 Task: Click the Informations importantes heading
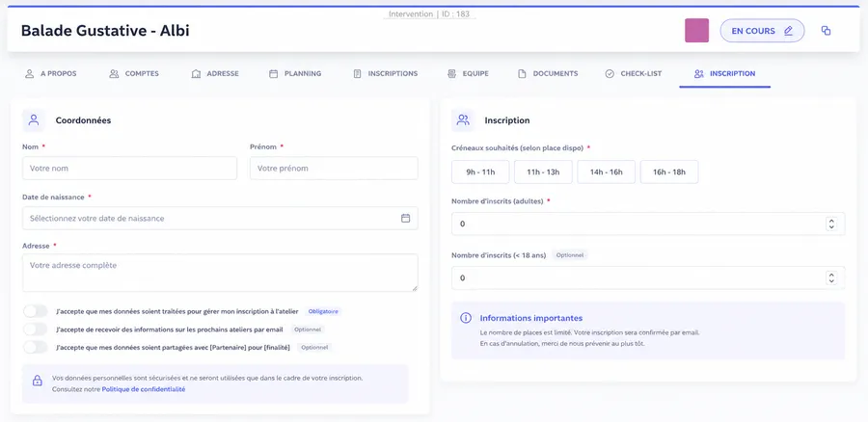pos(530,318)
